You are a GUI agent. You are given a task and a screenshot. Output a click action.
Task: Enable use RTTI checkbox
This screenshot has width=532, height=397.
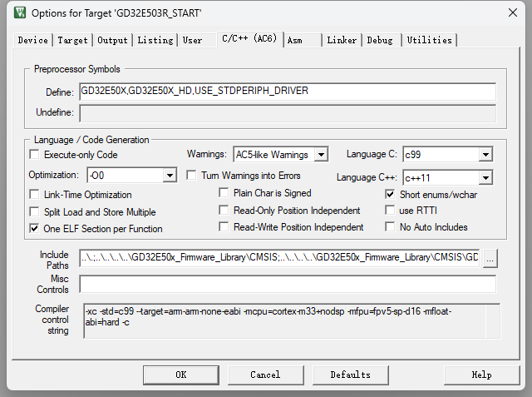click(x=390, y=211)
